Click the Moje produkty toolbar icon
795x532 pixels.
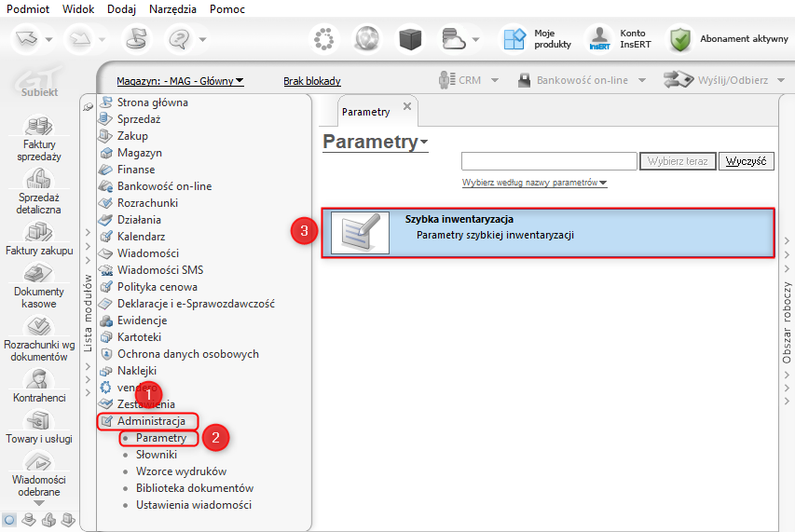[514, 39]
